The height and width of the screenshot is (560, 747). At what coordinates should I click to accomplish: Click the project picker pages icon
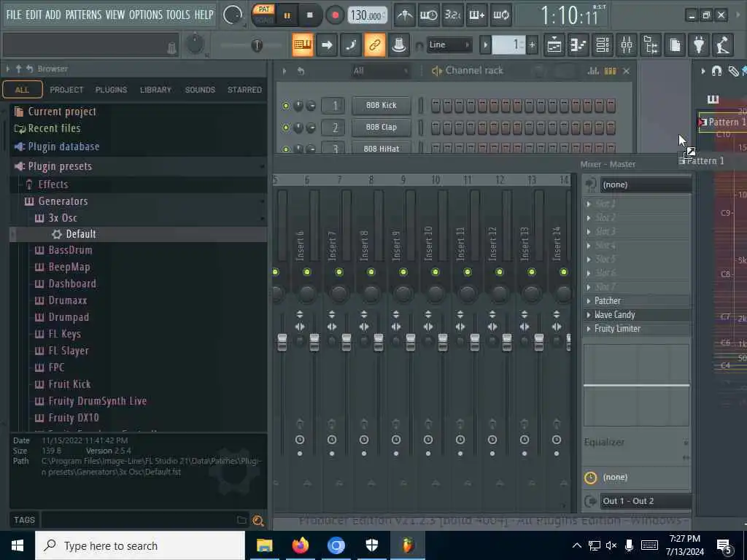[x=675, y=45]
